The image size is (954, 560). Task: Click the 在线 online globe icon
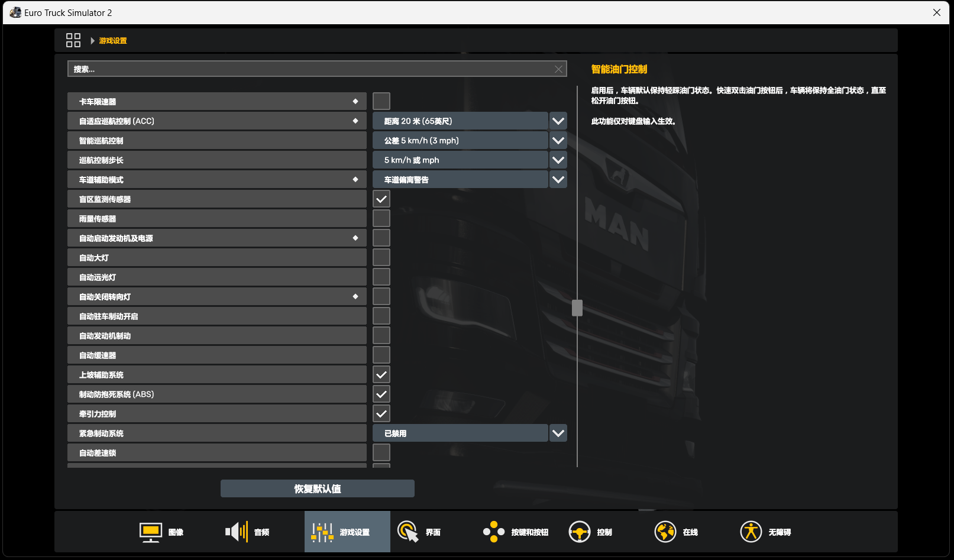[x=665, y=532]
